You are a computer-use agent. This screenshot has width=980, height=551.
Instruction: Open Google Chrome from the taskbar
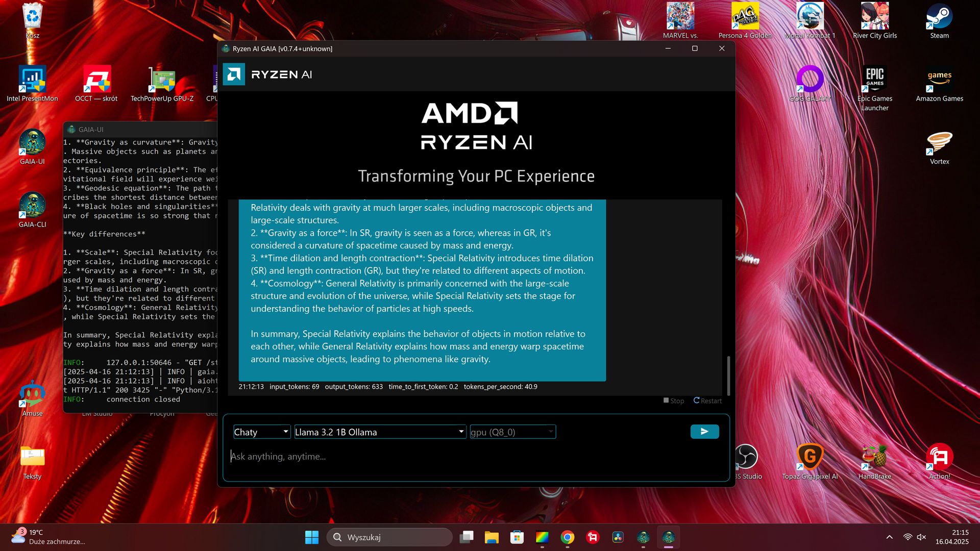click(567, 537)
